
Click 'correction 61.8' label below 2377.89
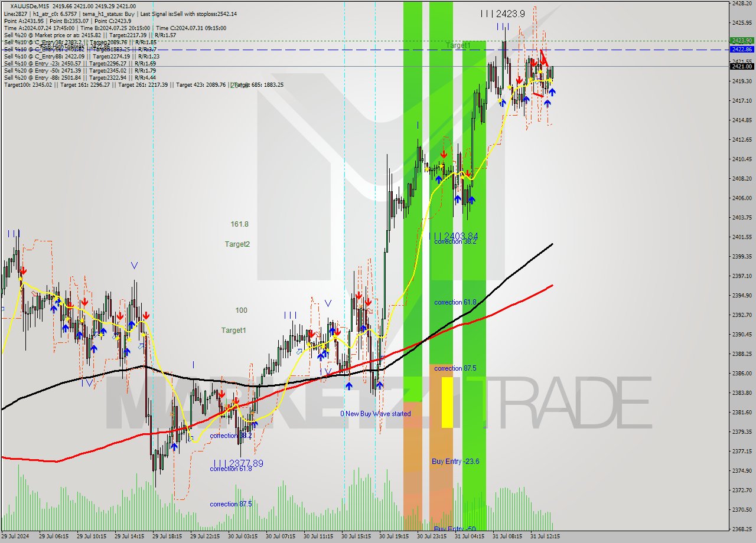tap(231, 469)
